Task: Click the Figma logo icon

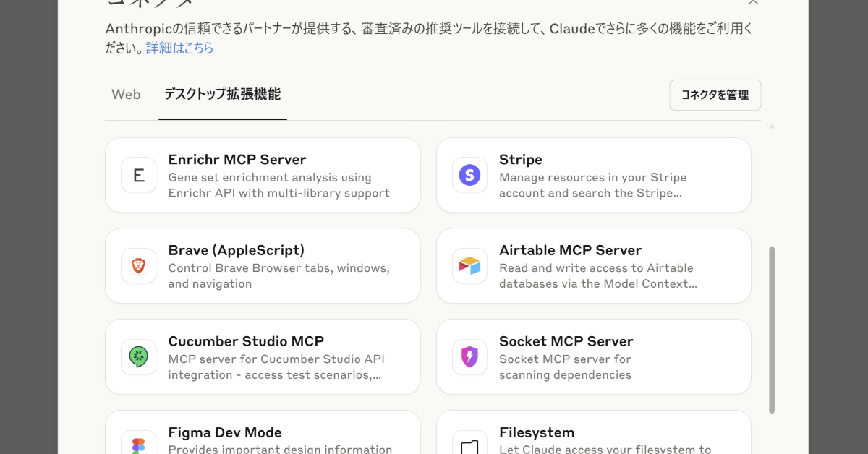Action: coord(139,444)
